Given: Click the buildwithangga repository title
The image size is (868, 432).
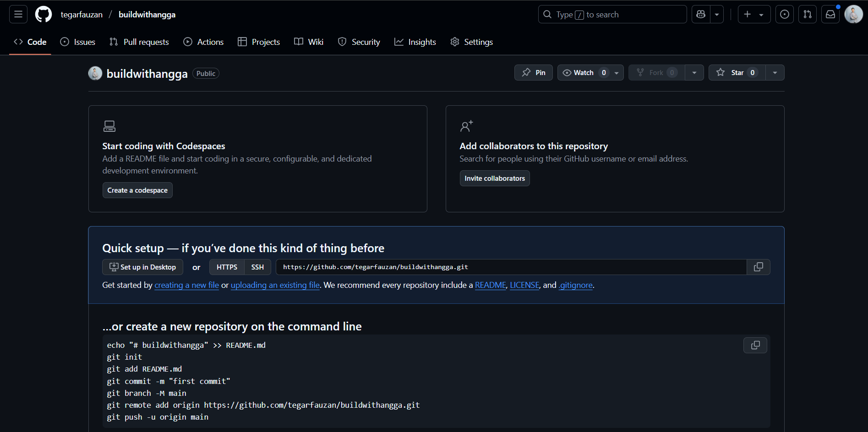Looking at the screenshot, I should click(x=147, y=74).
